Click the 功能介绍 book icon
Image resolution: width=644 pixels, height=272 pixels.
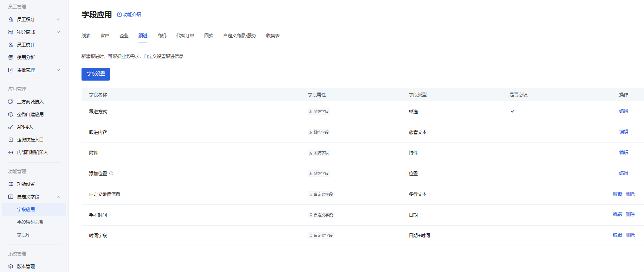pyautogui.click(x=119, y=14)
